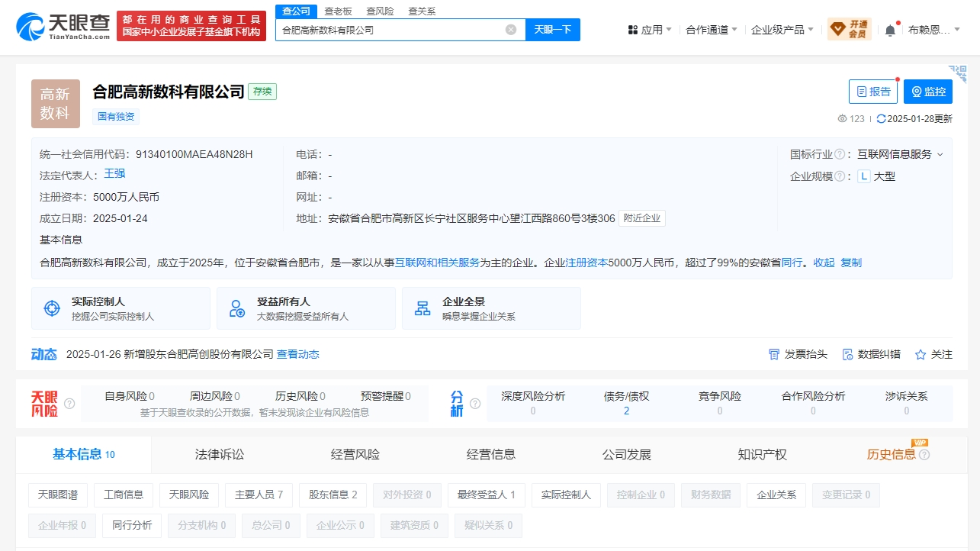
Task: Open 受益所有人 person icon card
Action: [305, 308]
